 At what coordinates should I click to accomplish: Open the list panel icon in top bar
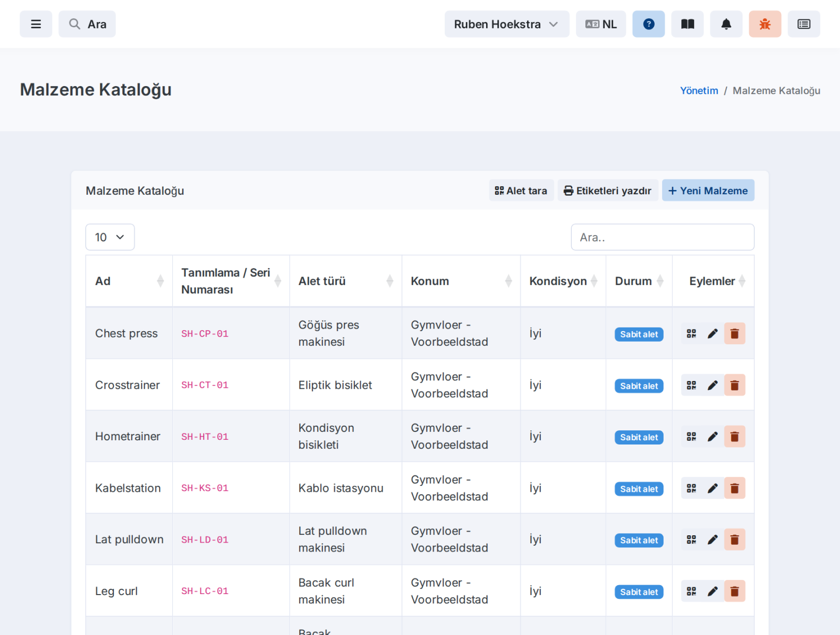coord(804,24)
